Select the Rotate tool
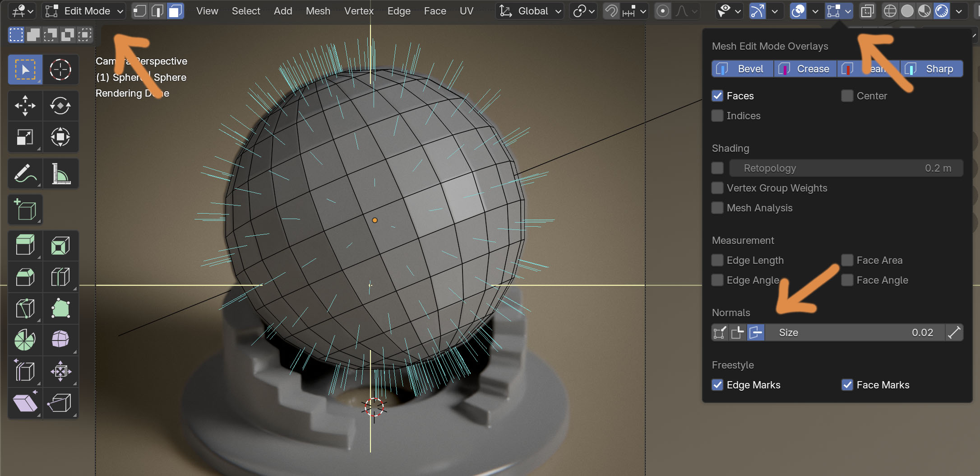 [60, 106]
